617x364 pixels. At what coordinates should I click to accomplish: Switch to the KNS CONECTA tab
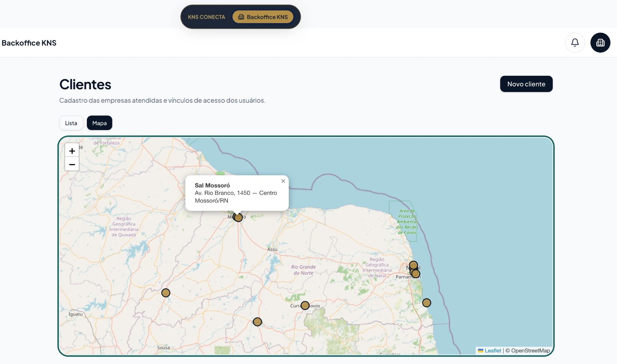206,17
